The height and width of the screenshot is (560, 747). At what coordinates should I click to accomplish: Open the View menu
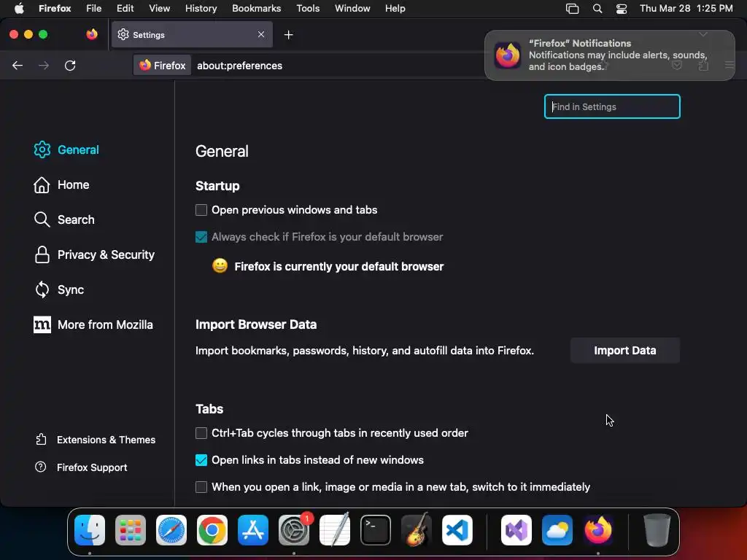tap(159, 8)
